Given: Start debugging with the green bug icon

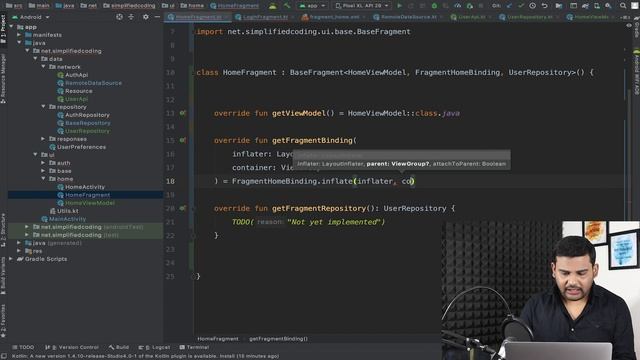Looking at the screenshot, I should pyautogui.click(x=434, y=6).
